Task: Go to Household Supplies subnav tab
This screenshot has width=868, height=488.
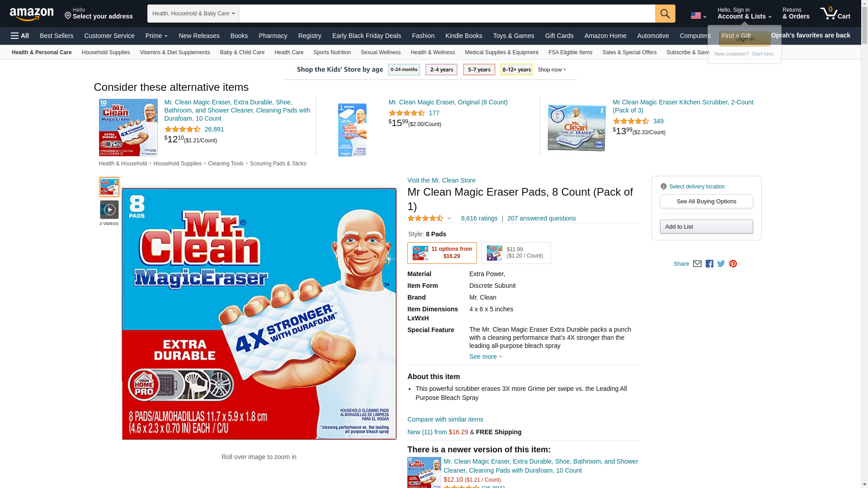Action: click(106, 52)
